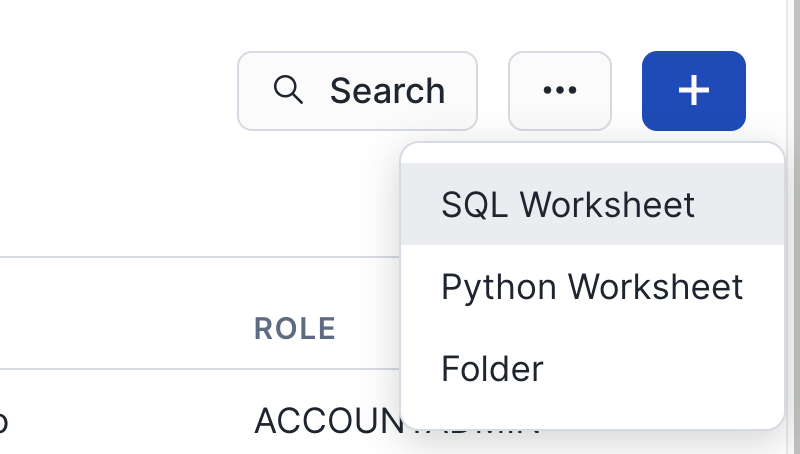Open the three-dot more options button

pyautogui.click(x=559, y=90)
